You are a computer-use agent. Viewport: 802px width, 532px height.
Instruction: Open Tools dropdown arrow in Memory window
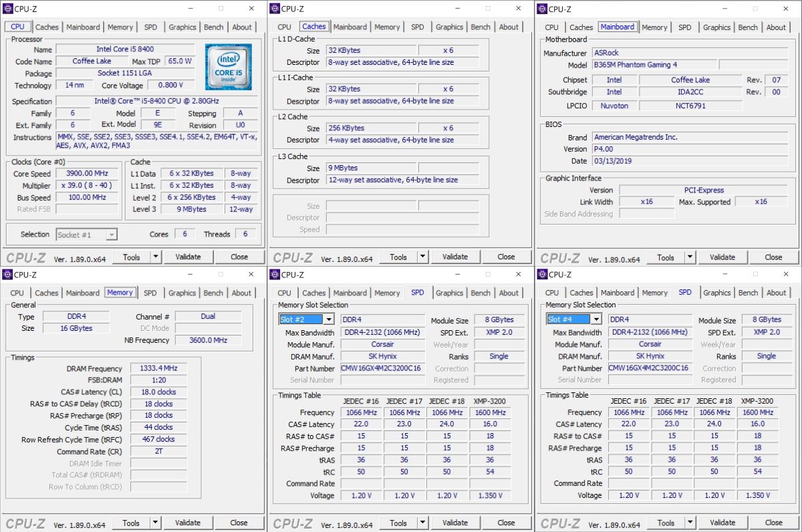tap(156, 523)
